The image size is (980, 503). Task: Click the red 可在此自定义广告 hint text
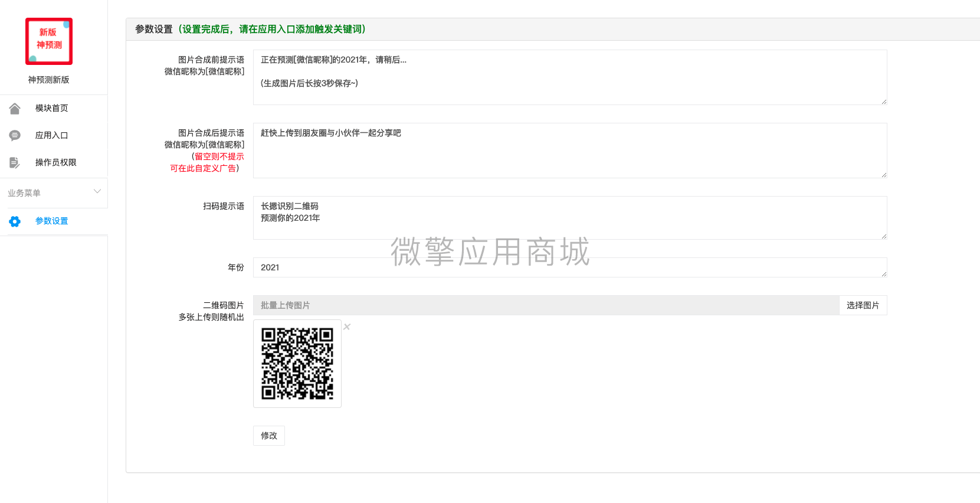[204, 168]
